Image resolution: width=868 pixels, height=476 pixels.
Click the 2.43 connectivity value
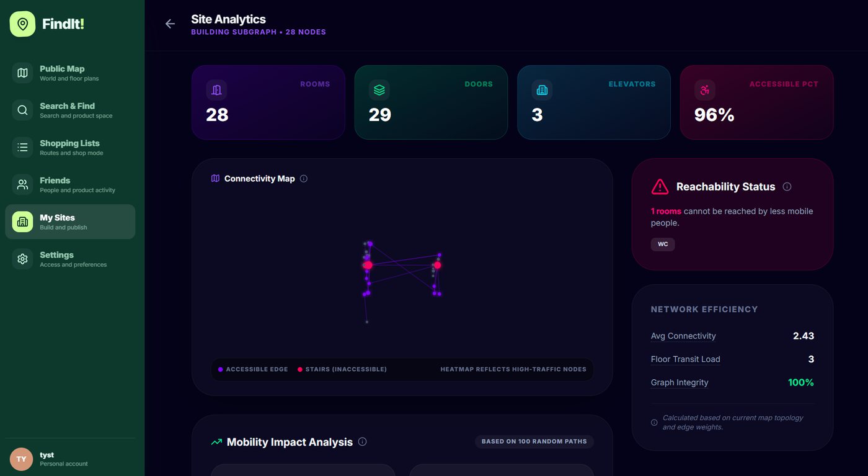[x=804, y=336]
